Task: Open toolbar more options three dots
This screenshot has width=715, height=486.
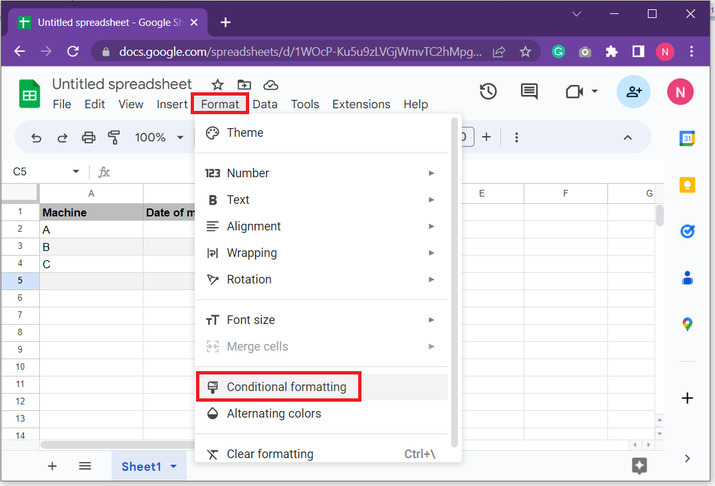Action: [x=516, y=137]
